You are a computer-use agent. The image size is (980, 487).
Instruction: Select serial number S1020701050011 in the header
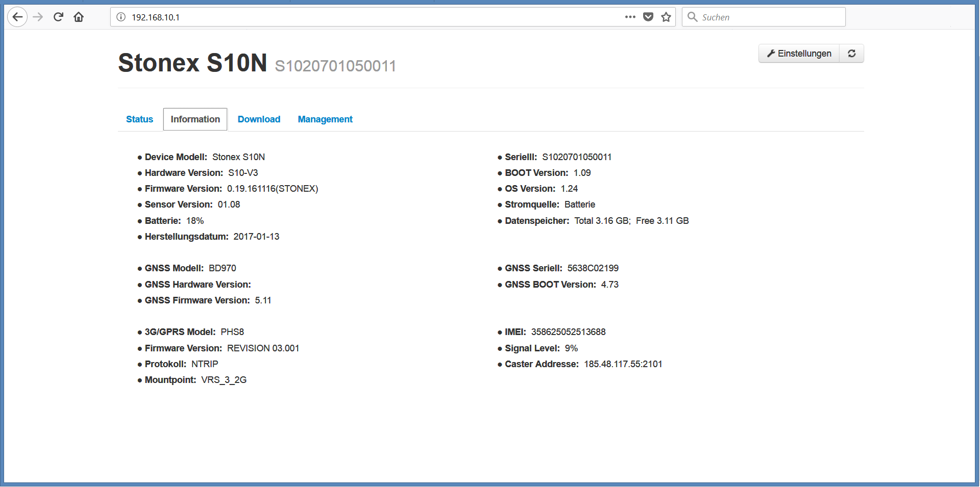point(335,66)
